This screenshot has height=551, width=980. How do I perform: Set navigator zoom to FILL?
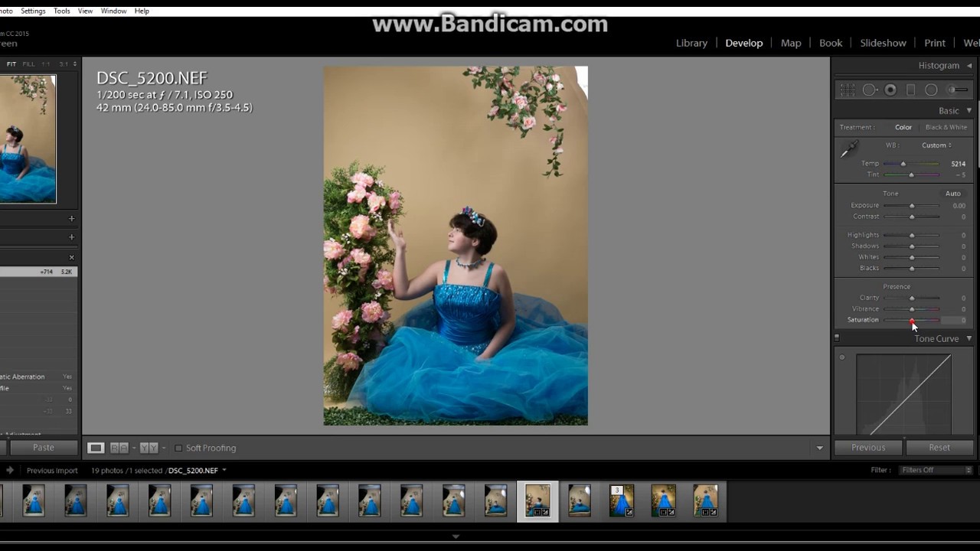28,64
